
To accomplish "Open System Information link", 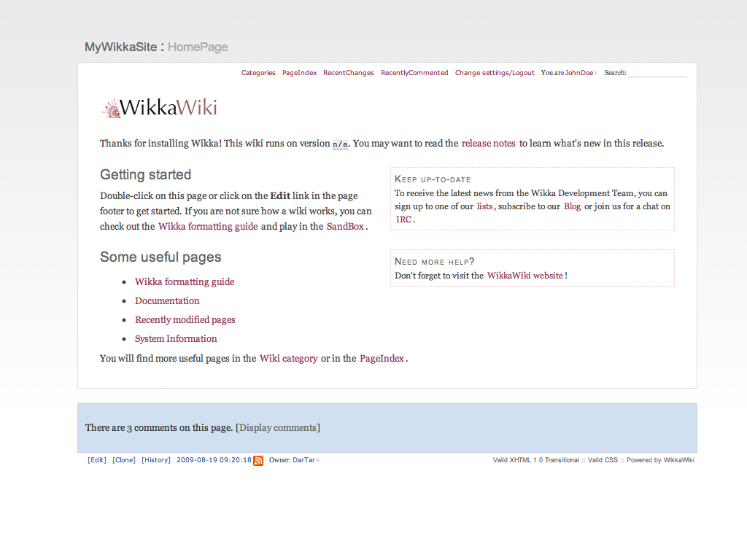I will (176, 339).
